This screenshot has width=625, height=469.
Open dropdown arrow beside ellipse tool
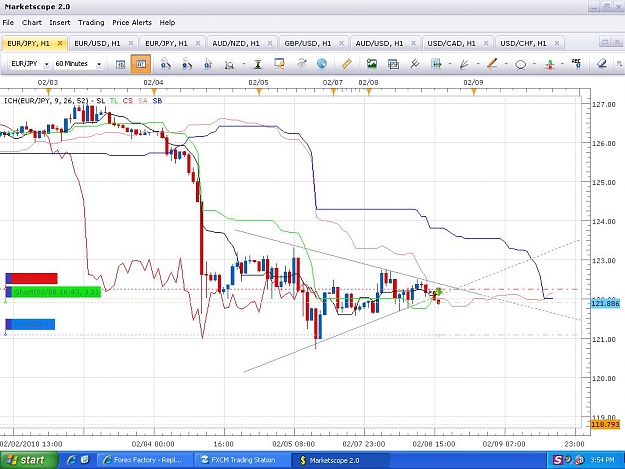pos(534,64)
